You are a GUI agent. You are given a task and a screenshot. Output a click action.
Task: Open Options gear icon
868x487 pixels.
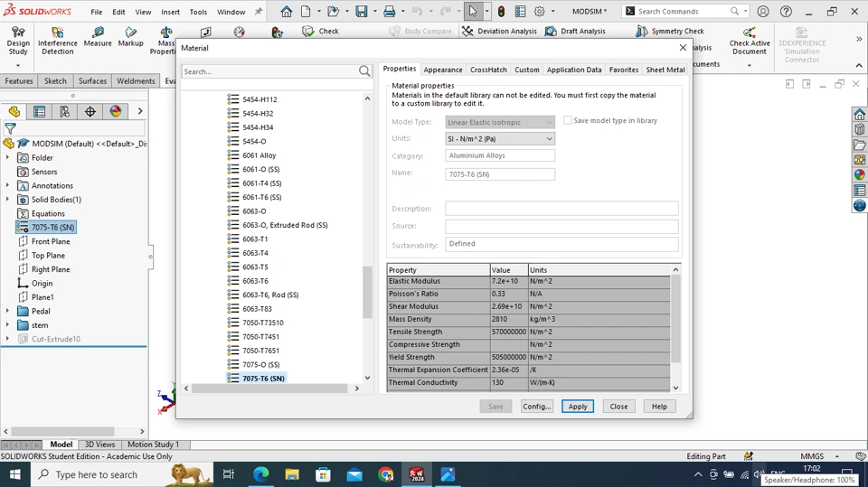539,11
